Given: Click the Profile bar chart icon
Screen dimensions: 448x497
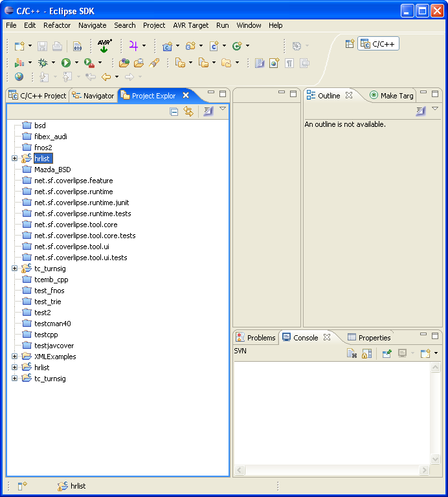Looking at the screenshot, I should (x=19, y=63).
